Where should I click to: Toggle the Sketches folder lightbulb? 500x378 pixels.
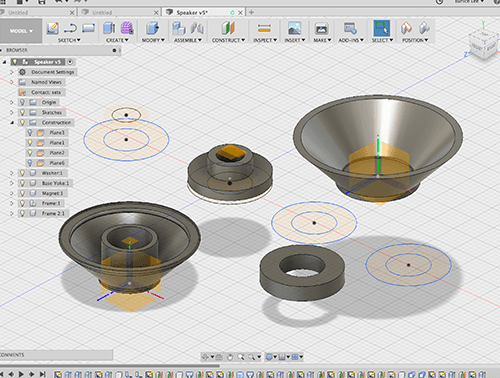[22, 112]
